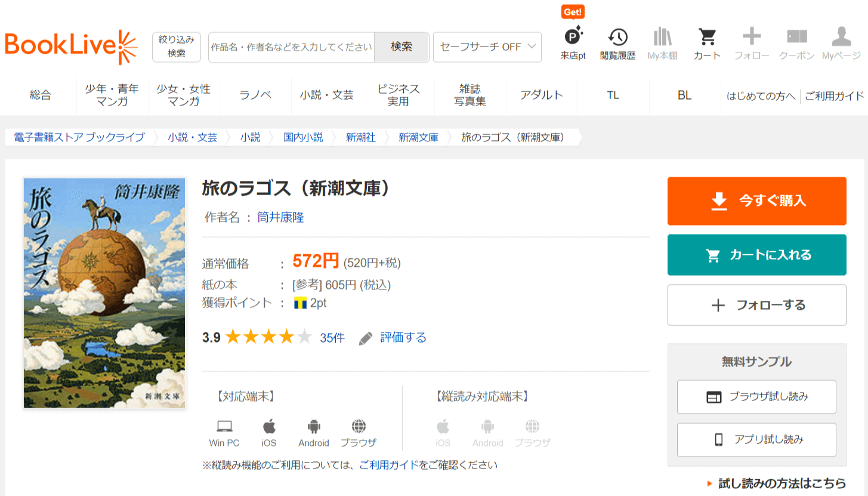The image size is (868, 496).
Task: Open the 絞り込み検索 filter search
Action: coord(177,47)
